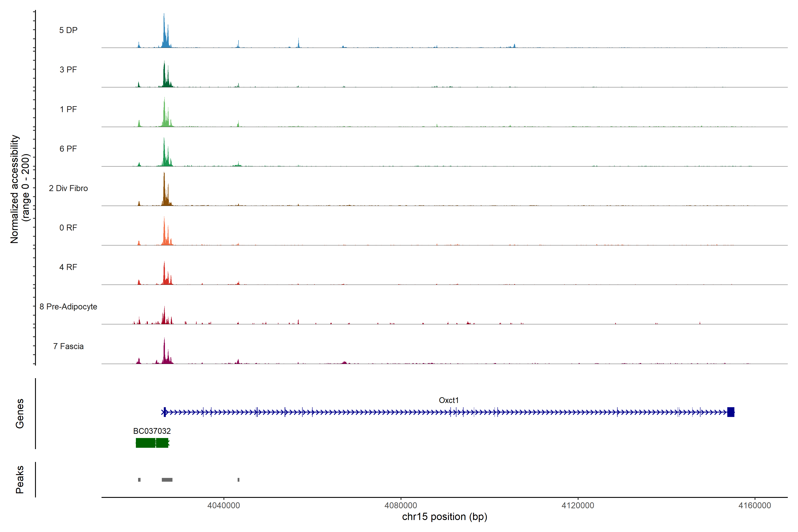Click the 5 DP track label
Screen dimensions: 798x532
coord(68,30)
